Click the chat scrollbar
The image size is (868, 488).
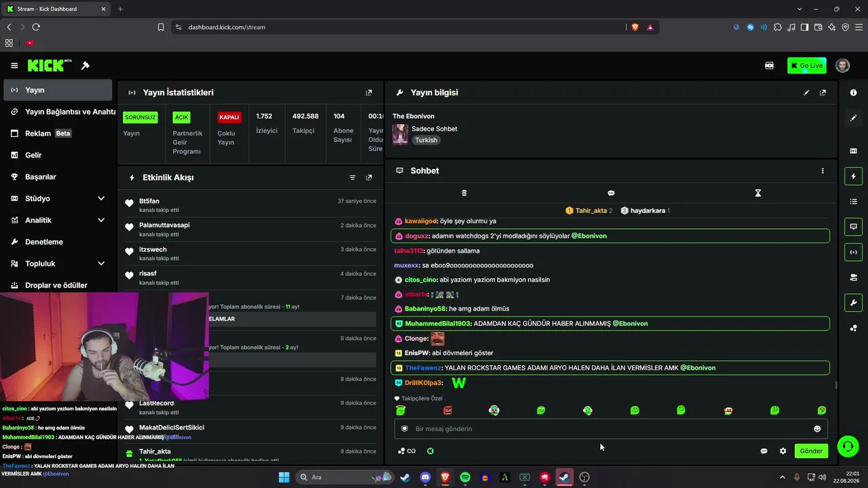(835, 385)
